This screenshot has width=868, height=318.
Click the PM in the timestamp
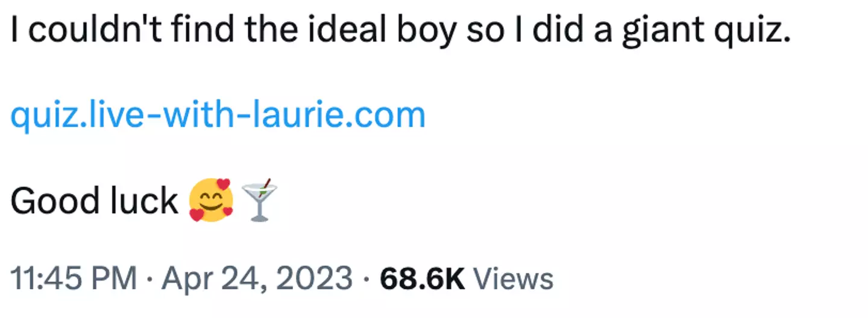[115, 279]
